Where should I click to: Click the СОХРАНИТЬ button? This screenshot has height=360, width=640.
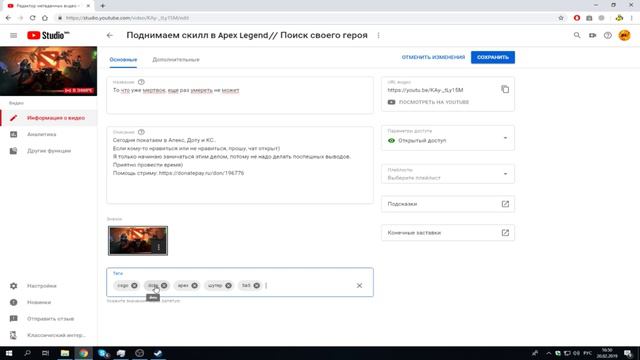click(x=493, y=57)
